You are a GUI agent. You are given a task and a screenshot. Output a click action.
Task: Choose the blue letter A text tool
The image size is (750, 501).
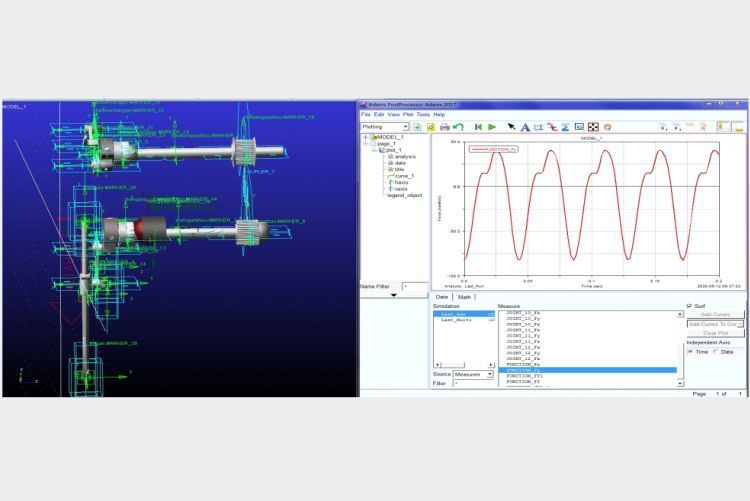pos(525,127)
